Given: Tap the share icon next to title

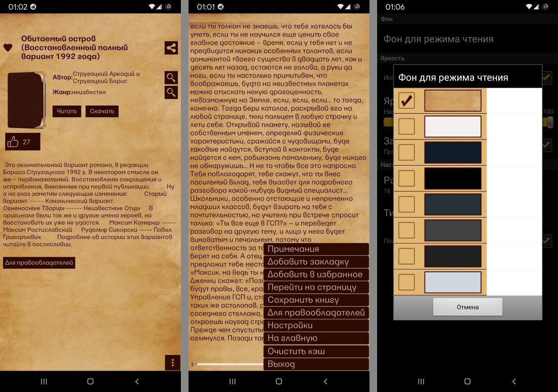Looking at the screenshot, I should (171, 48).
